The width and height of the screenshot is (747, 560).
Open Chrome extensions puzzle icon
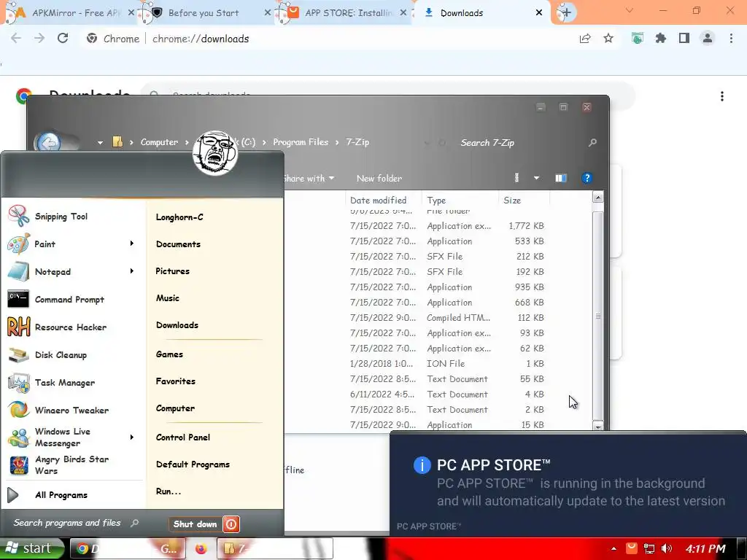click(x=660, y=38)
